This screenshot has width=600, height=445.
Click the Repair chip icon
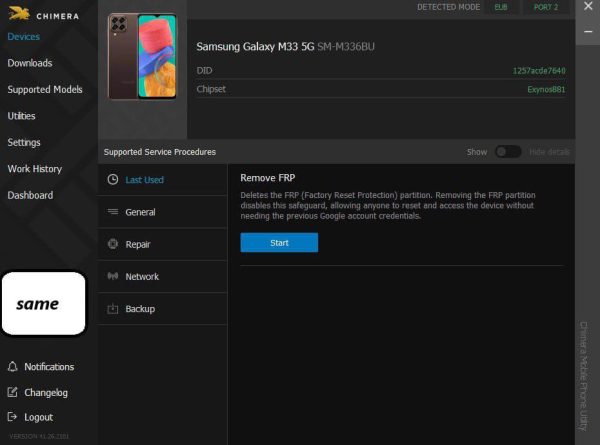[113, 244]
